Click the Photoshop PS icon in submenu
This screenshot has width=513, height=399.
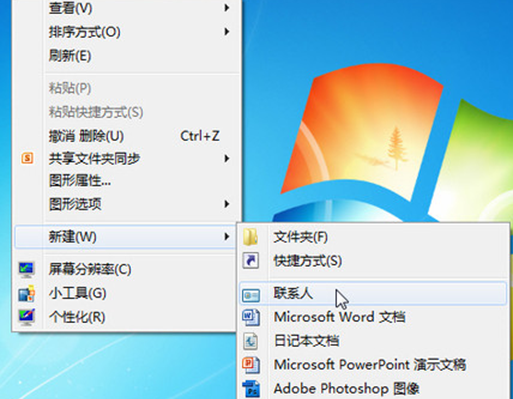[251, 389]
